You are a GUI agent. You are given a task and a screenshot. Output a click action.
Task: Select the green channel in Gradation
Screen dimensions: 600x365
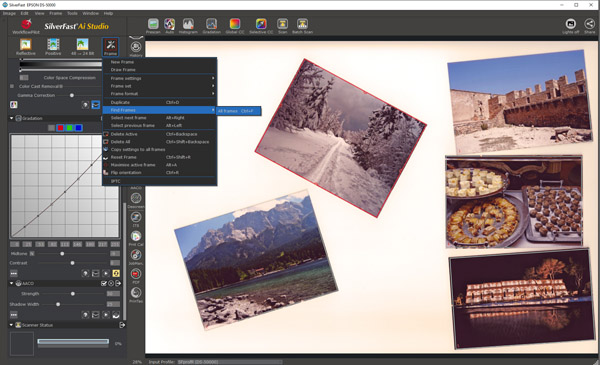point(69,128)
